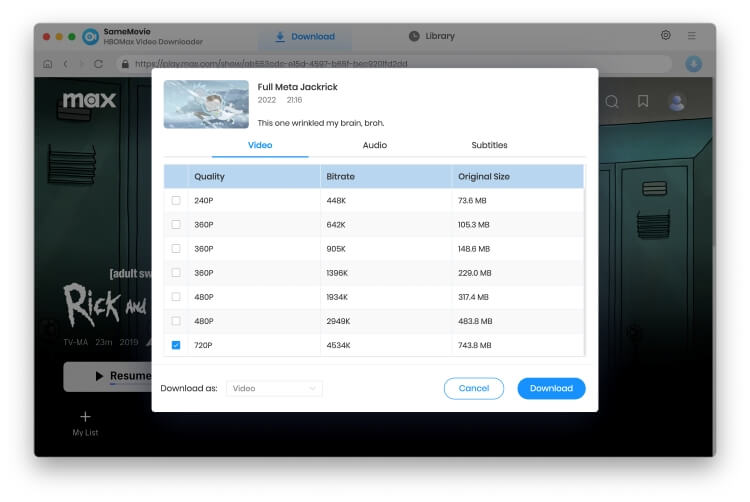Screen dimensions: 750x502
Task: Click the Full Meta Jackrick thumbnail
Action: 206,104
